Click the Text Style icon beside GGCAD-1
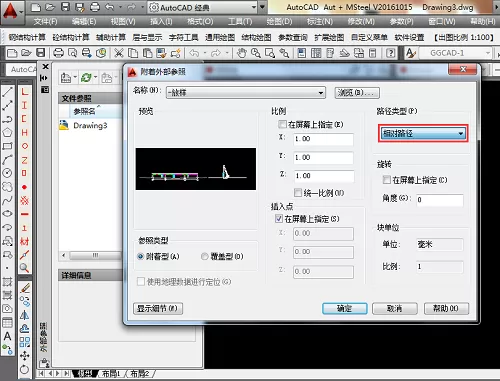The height and width of the screenshot is (381, 500). pos(411,53)
